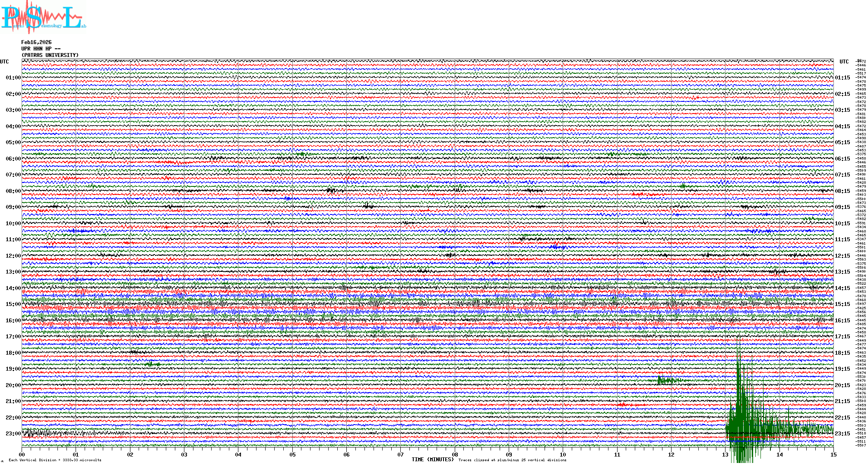868x466 pixels.
Task: Select the 23:00 hour label on left
Action: coord(13,434)
